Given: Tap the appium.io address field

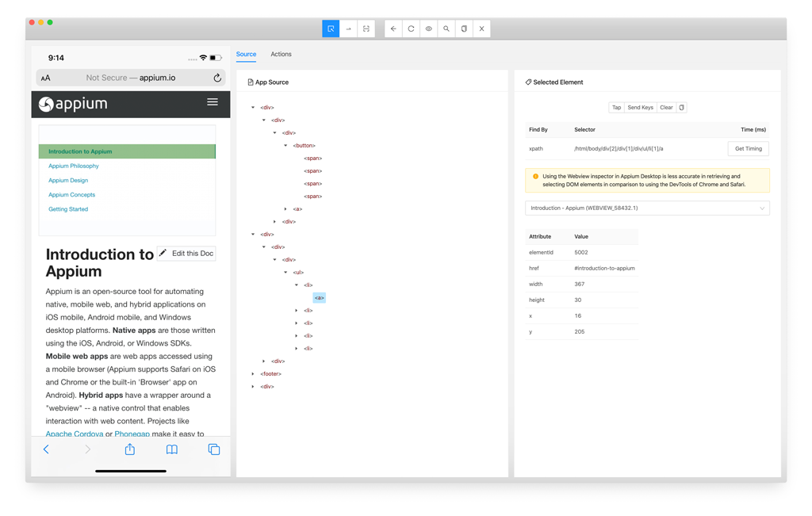Looking at the screenshot, I should tap(131, 78).
